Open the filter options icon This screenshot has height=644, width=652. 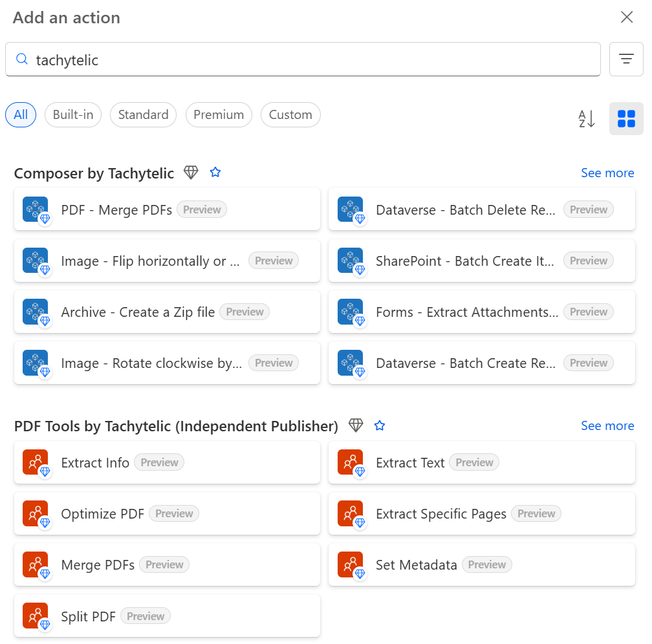[626, 59]
